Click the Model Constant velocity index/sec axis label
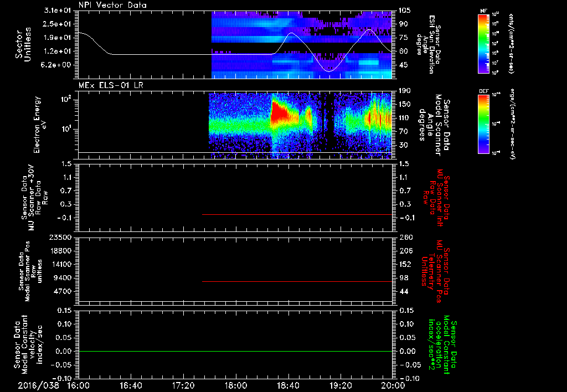 28,343
